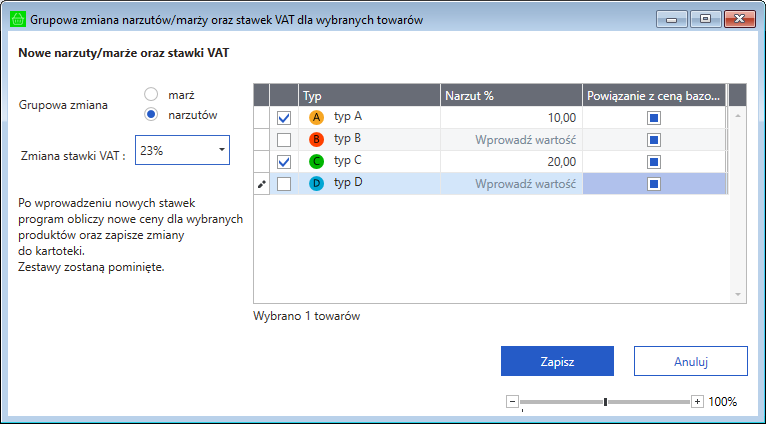Image resolution: width=766 pixels, height=424 pixels.
Task: Sort by the Narzut % column header
Action: [511, 94]
